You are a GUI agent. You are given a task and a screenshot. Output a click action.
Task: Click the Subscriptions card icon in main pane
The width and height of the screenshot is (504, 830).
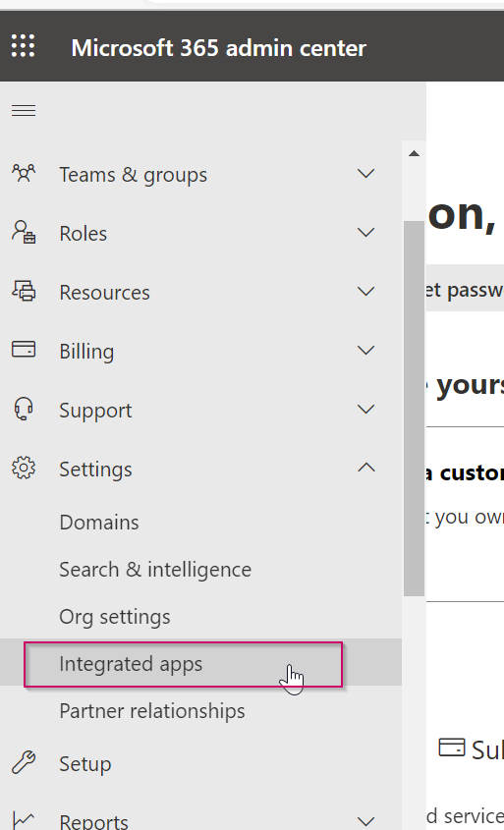point(452,747)
